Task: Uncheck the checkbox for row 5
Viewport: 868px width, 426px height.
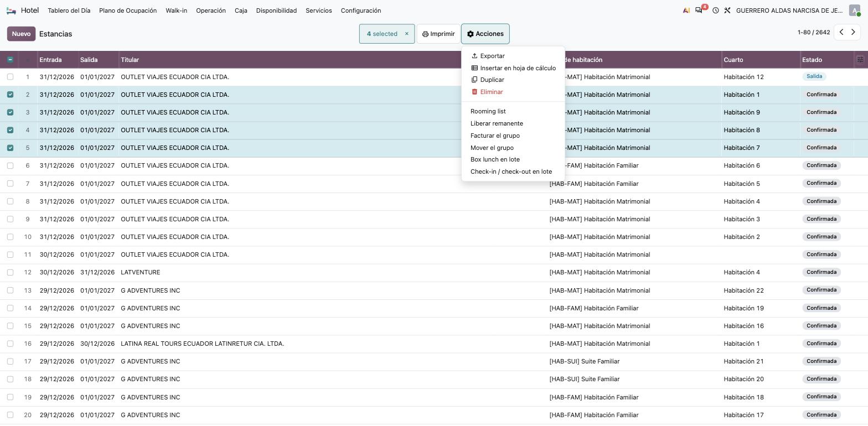Action: point(10,148)
